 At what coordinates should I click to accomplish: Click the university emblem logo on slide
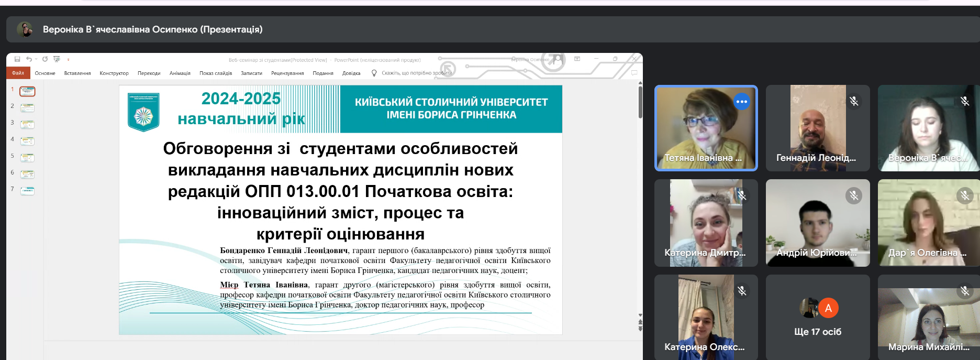(143, 112)
